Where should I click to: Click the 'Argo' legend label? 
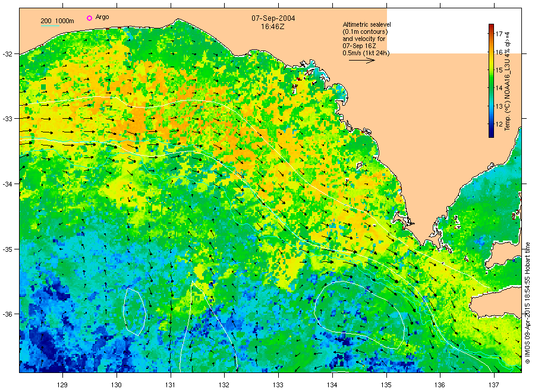pyautogui.click(x=102, y=17)
